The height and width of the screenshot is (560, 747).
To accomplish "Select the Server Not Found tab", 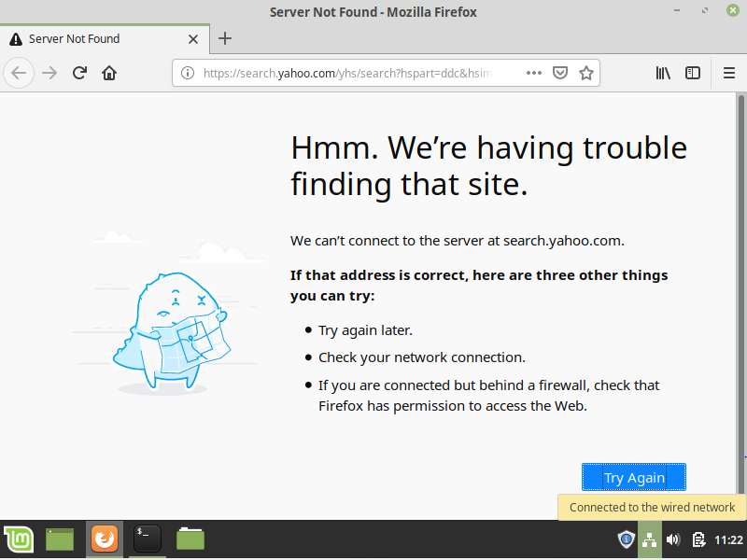I will 105,39.
